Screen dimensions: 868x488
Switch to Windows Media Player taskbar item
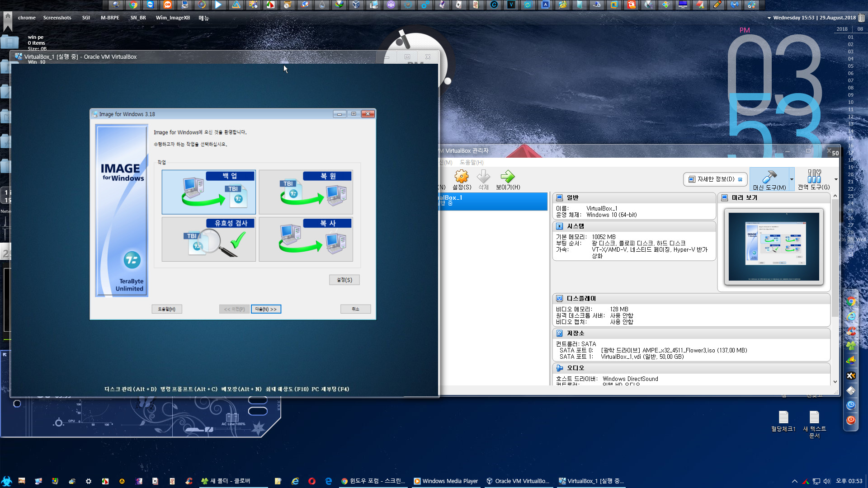pyautogui.click(x=446, y=481)
